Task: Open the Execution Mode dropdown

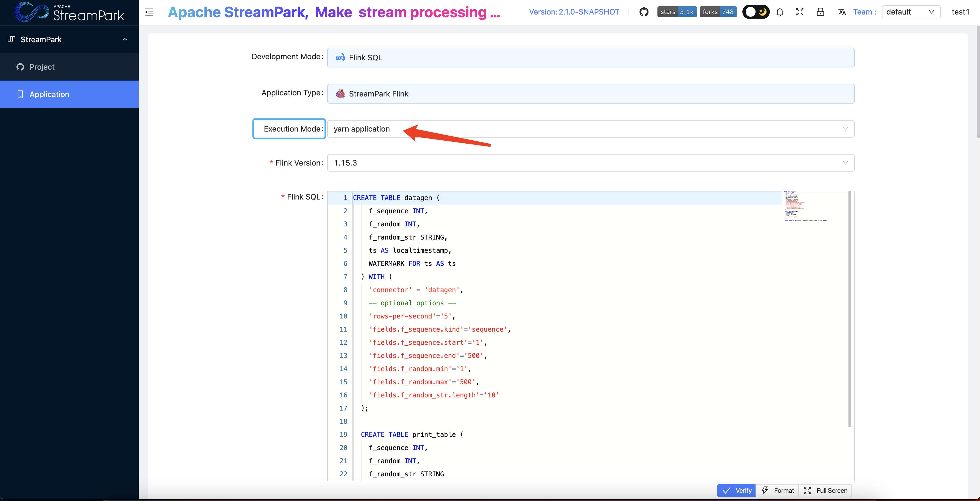Action: point(590,129)
